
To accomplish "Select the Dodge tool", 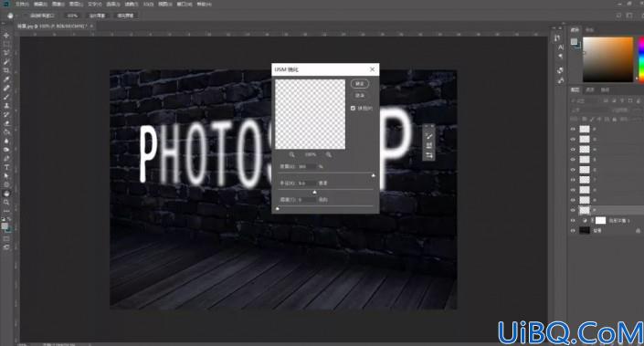I will tap(6, 150).
